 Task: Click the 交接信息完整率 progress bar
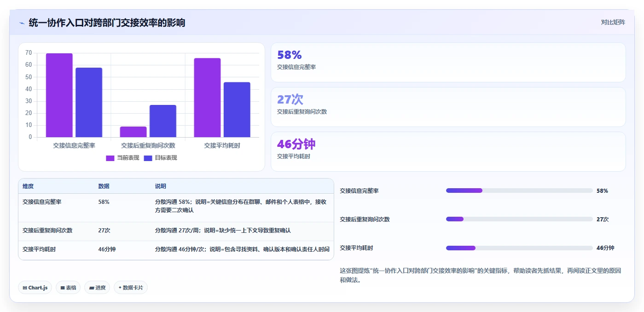519,191
